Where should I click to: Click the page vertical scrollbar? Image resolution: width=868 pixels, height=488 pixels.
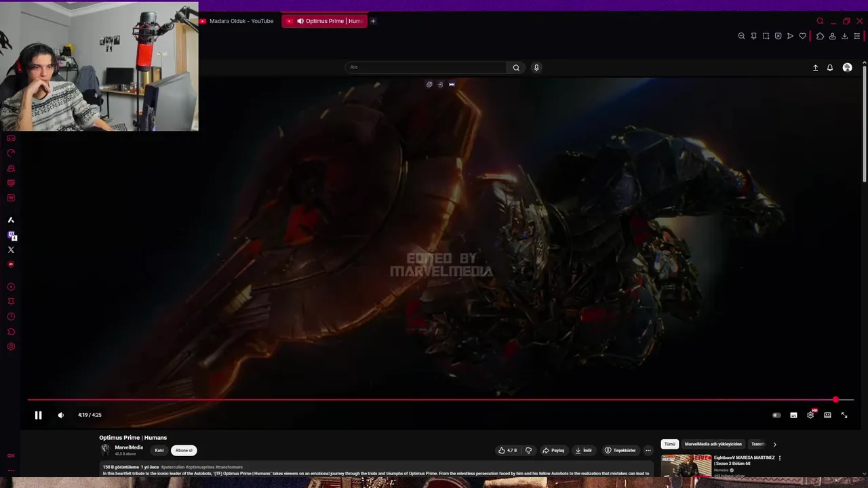click(864, 123)
